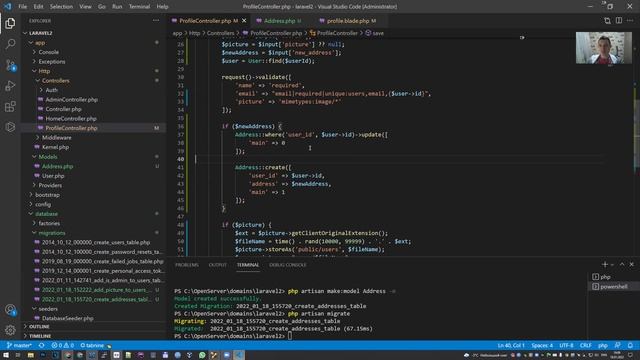Maximize the terminal panel size
This screenshot has height=360, width=640.
click(x=622, y=264)
